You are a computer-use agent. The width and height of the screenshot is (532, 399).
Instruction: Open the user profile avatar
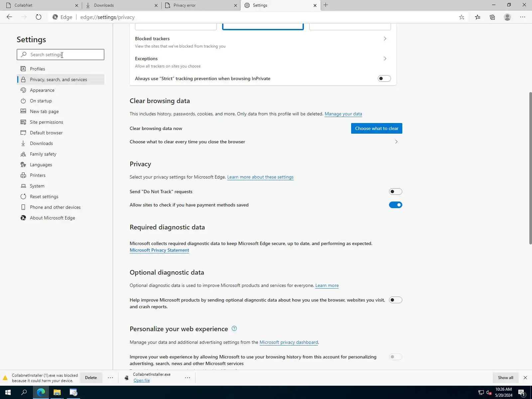[x=507, y=17]
